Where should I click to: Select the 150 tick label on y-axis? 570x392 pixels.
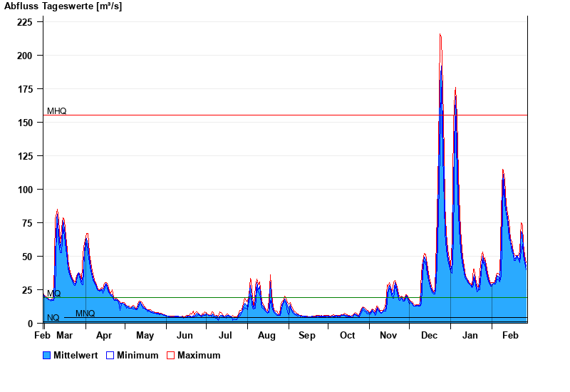25,123
